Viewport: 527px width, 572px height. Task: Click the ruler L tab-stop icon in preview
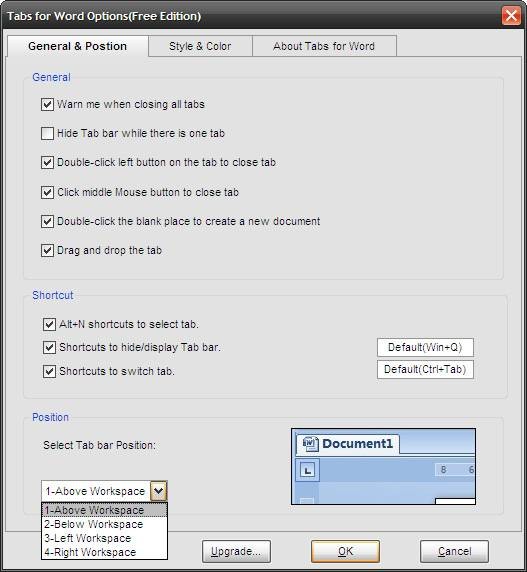click(x=307, y=470)
